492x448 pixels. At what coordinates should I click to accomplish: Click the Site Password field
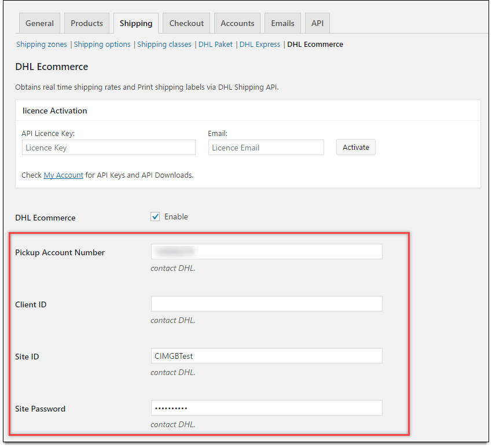pyautogui.click(x=266, y=407)
